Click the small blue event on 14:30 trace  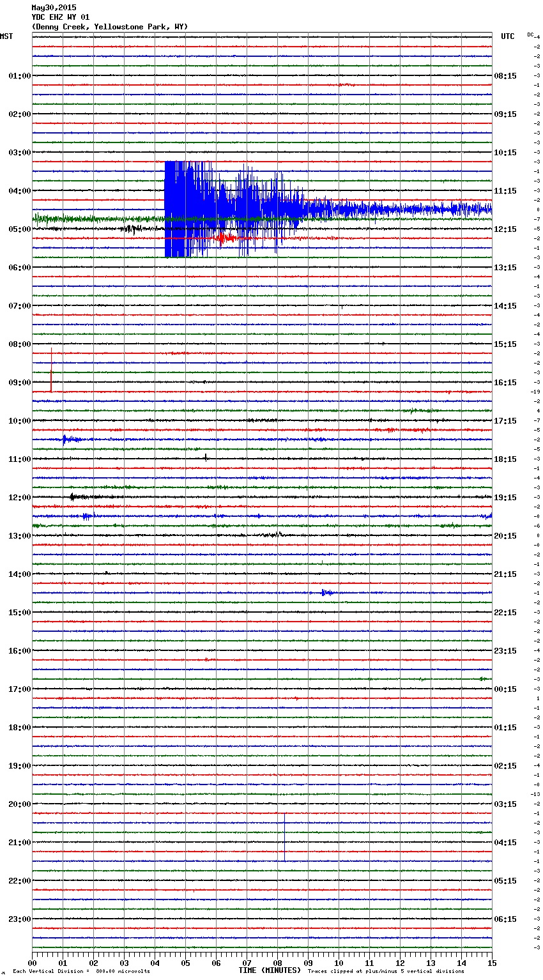(x=326, y=592)
